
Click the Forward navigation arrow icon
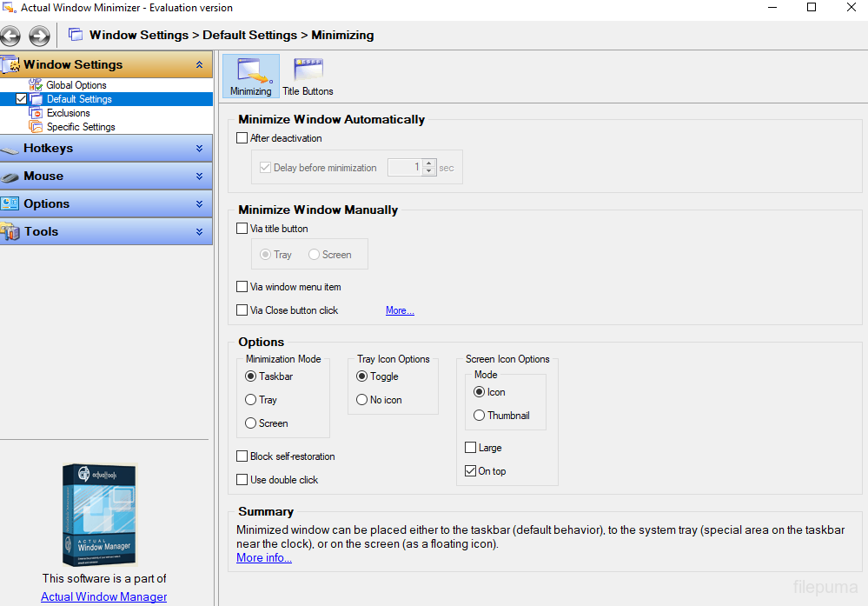[39, 36]
